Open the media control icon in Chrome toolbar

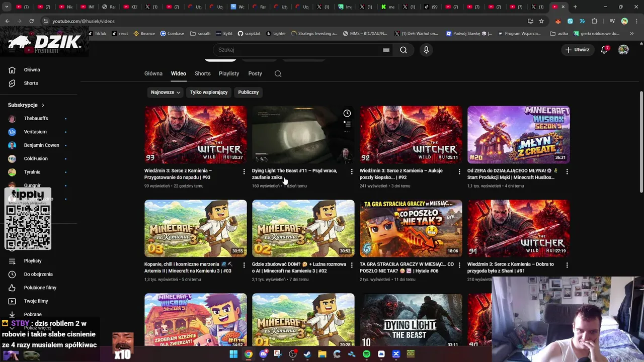612,21
